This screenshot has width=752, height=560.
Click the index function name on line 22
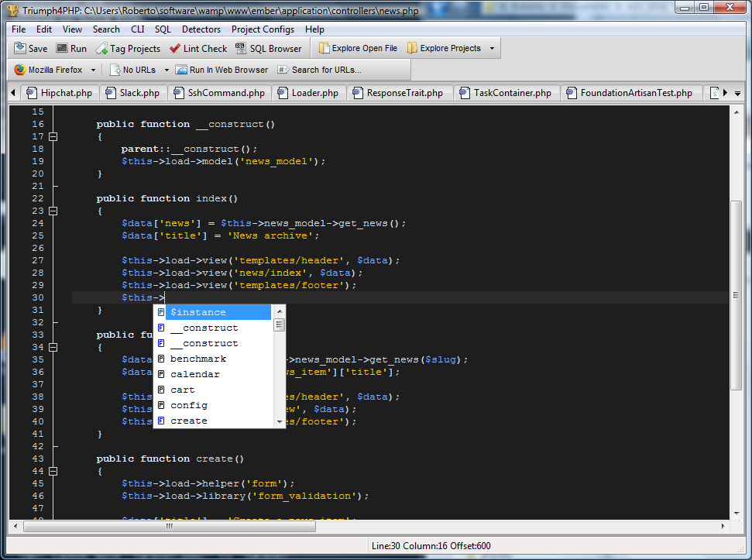(211, 198)
